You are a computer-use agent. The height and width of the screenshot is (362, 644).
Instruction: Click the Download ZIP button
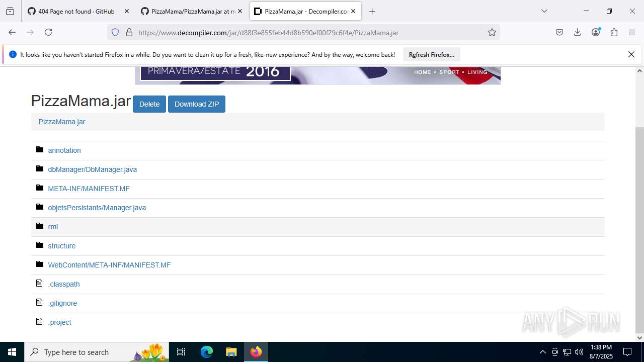(x=197, y=104)
